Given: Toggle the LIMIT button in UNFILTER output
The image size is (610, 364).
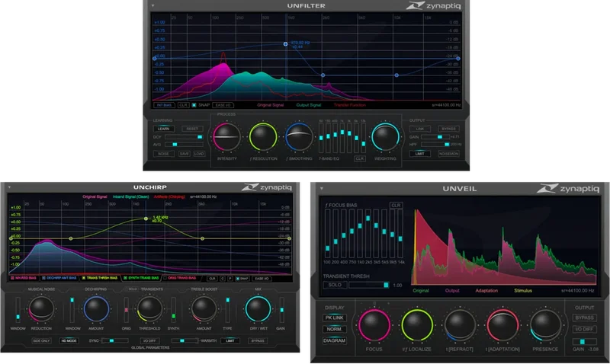Looking at the screenshot, I should click(x=420, y=154).
